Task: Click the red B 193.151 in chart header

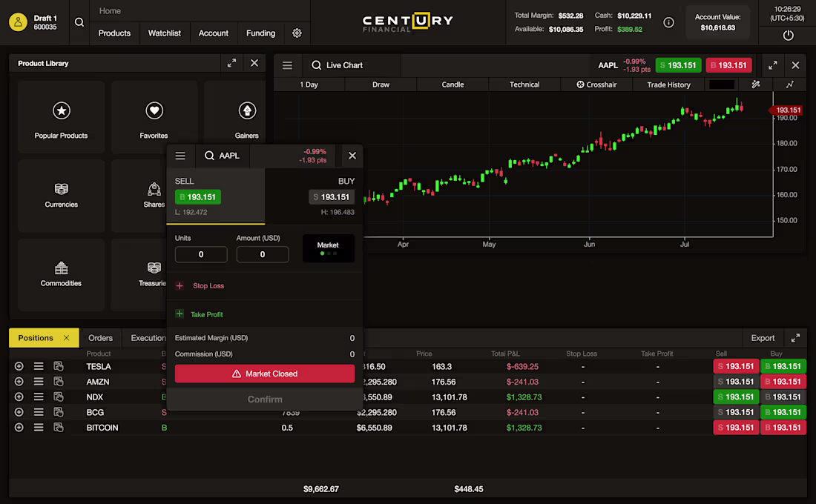Action: click(728, 65)
